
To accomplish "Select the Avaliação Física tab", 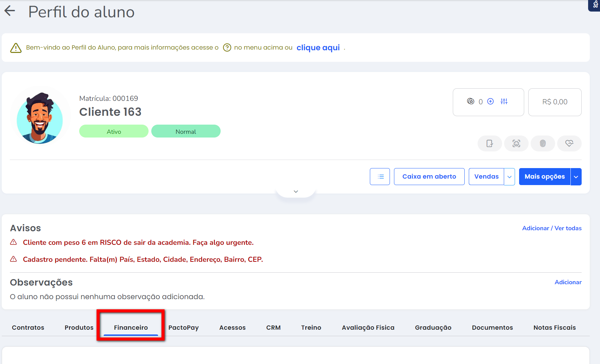I will (368, 328).
